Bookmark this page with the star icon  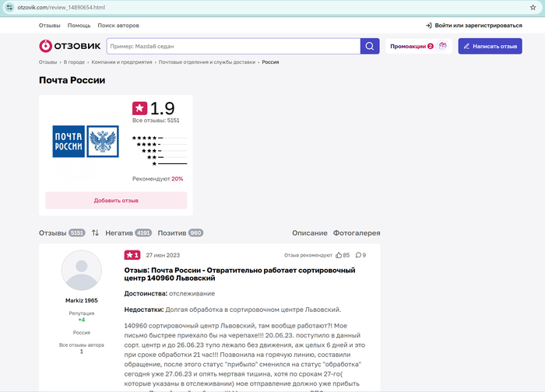click(x=533, y=7)
